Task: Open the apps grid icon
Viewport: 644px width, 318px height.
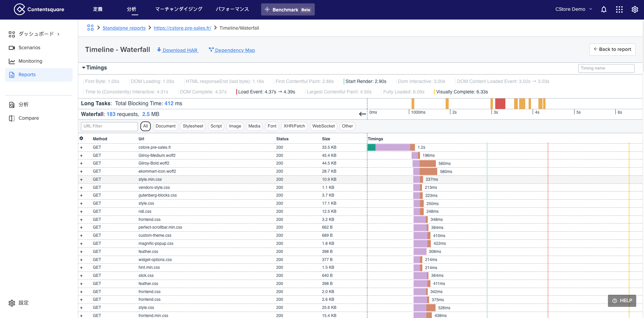Action: pos(619,9)
